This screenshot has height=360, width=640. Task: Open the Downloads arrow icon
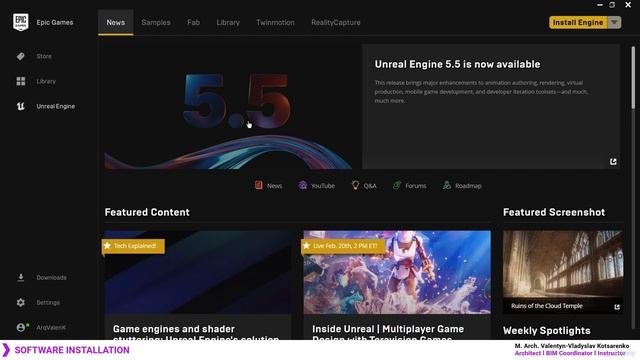[x=21, y=278]
